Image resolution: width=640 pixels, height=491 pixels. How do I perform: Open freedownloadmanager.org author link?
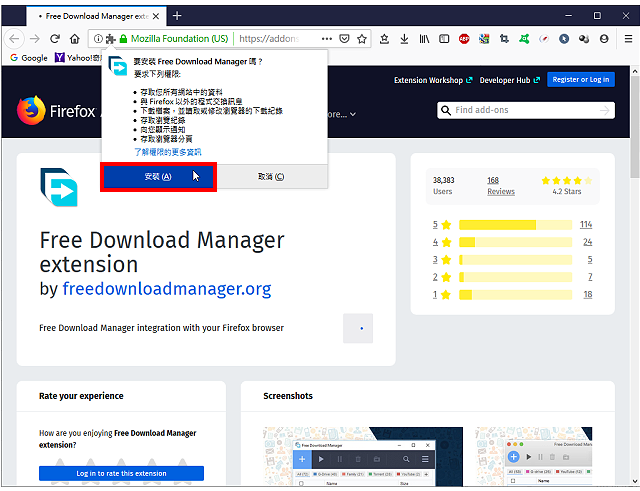167,289
